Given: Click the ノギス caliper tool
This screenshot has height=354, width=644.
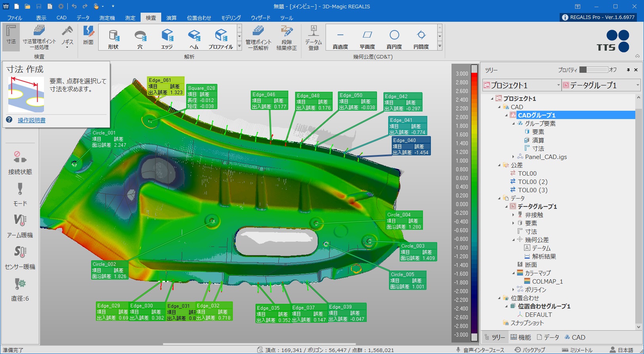Looking at the screenshot, I should 67,37.
